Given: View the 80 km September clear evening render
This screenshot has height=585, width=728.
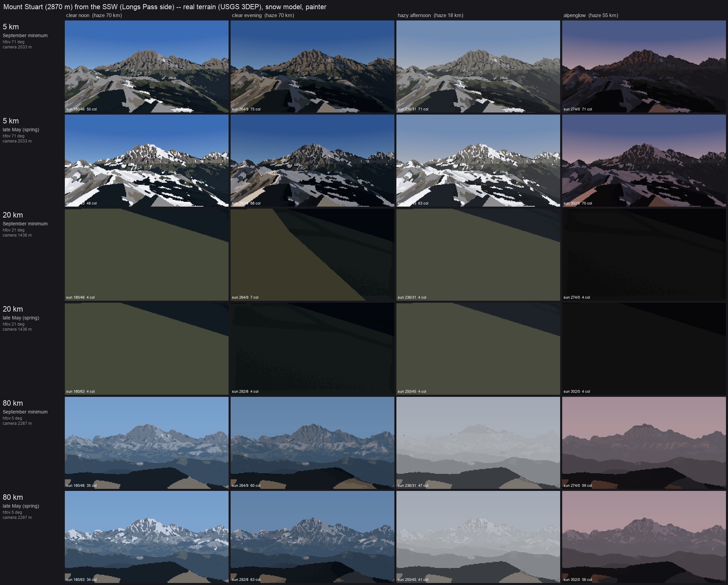Looking at the screenshot, I should click(312, 443).
